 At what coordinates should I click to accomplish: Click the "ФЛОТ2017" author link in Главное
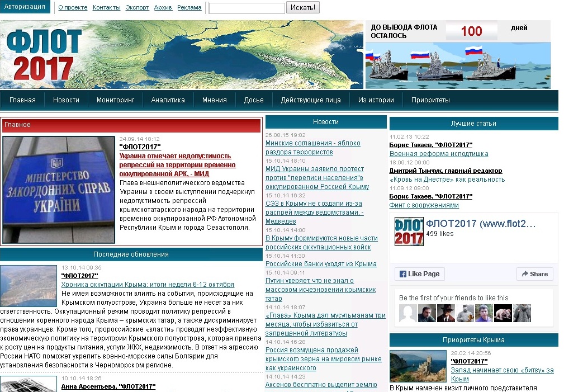pos(140,147)
